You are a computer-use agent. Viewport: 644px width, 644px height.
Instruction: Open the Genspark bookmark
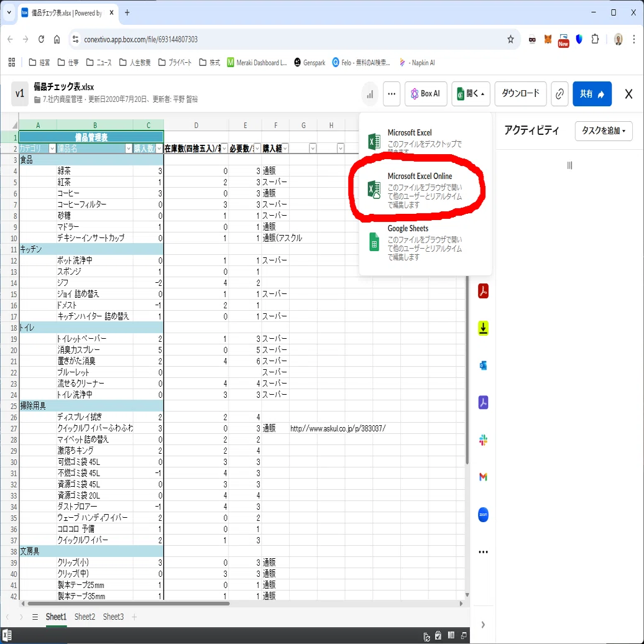(310, 62)
